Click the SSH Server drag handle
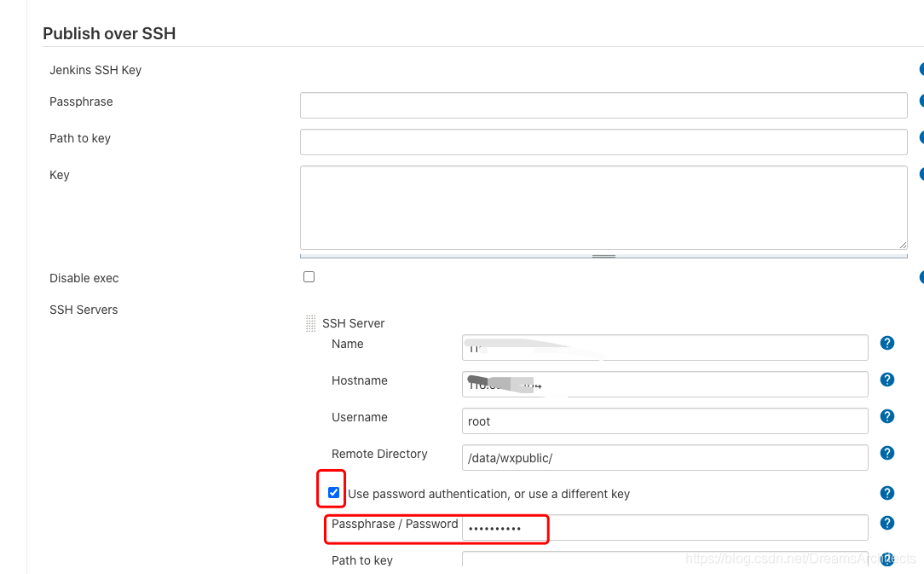This screenshot has height=574, width=924. pyautogui.click(x=310, y=323)
